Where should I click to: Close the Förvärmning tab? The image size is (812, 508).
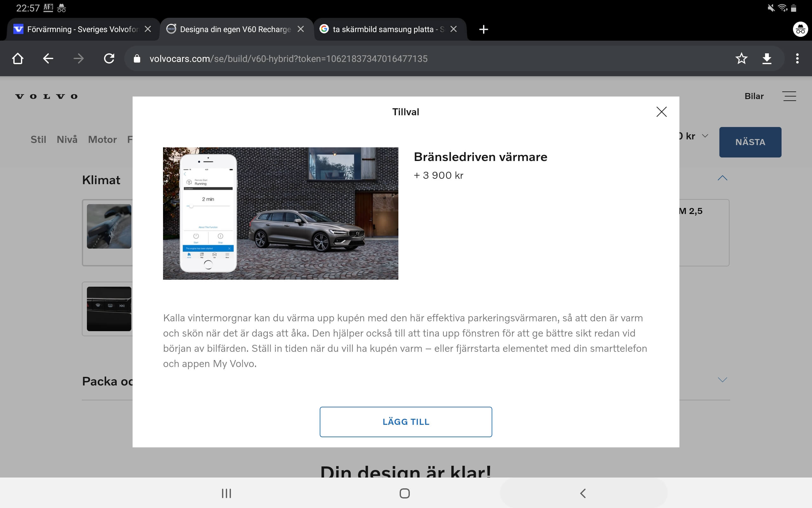(x=147, y=29)
